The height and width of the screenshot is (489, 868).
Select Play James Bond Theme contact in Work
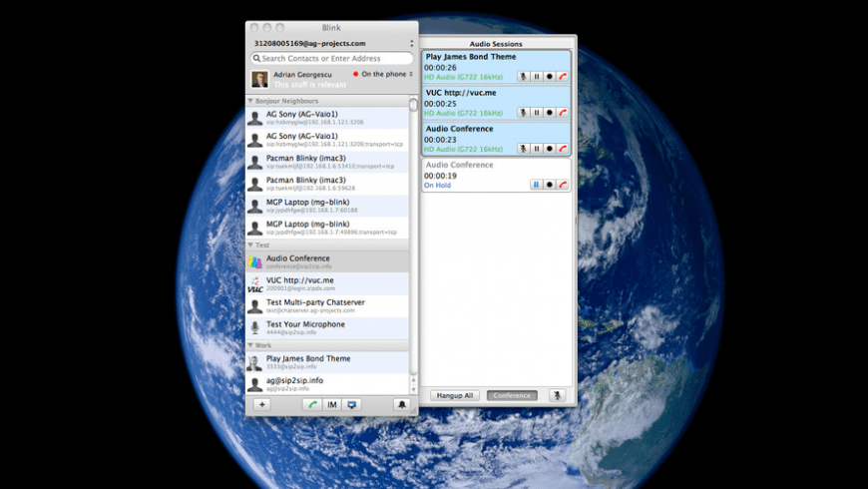(x=327, y=362)
